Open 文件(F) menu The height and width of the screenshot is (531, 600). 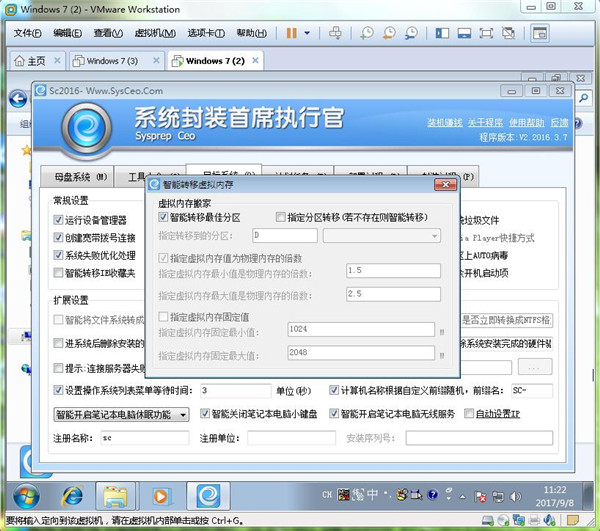click(28, 33)
